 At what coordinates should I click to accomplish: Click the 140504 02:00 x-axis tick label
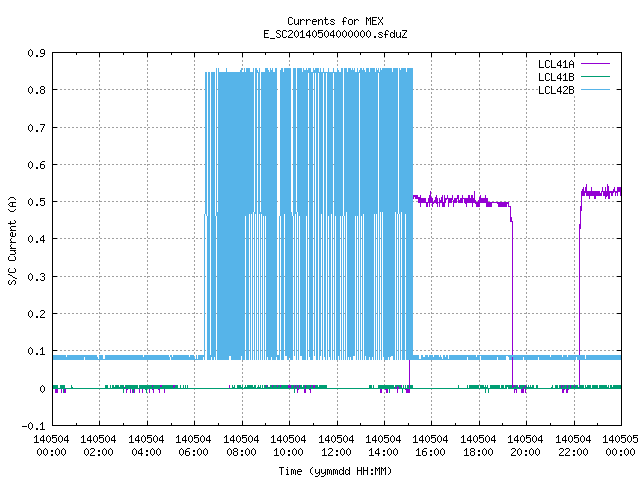point(98,446)
